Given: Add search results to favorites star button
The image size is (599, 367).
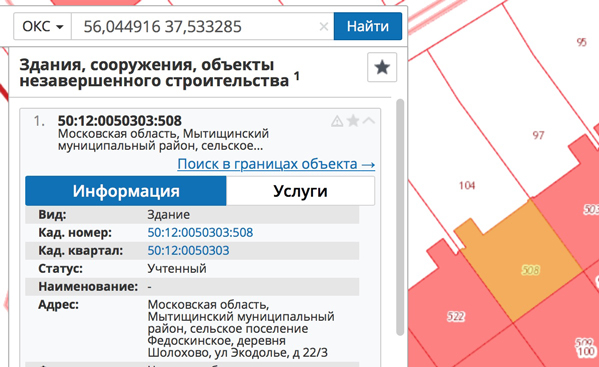Looking at the screenshot, I should 382,68.
